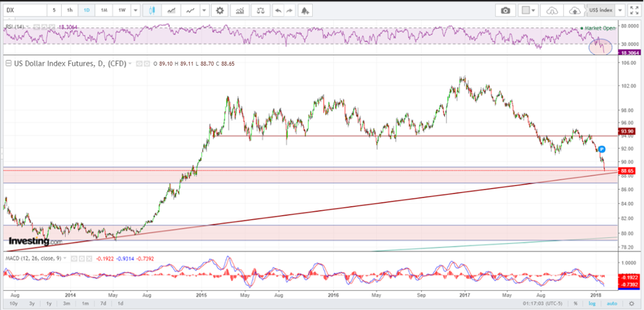Switch to the area chart style icon
The image size is (644, 310).
click(x=172, y=11)
